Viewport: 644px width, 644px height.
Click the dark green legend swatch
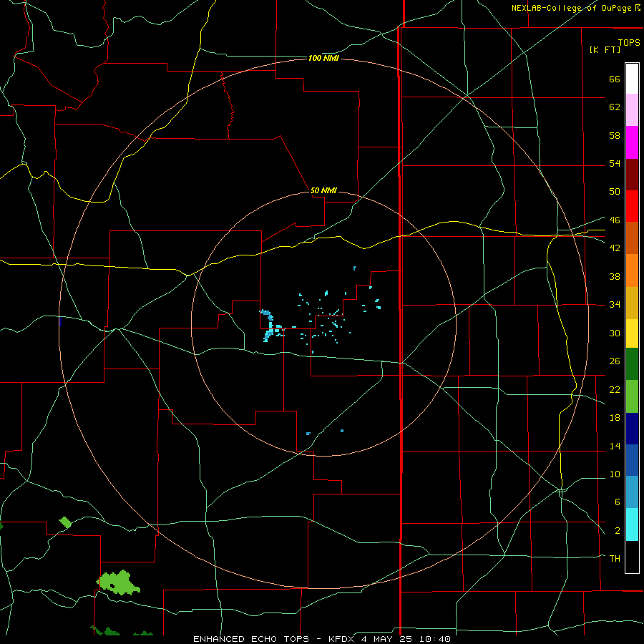[632, 364]
